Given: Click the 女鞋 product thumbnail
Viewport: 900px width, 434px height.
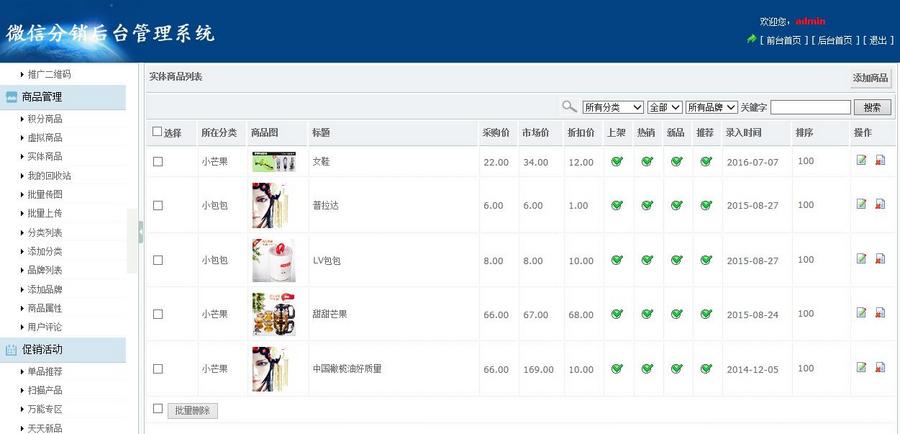Looking at the screenshot, I should [x=274, y=162].
